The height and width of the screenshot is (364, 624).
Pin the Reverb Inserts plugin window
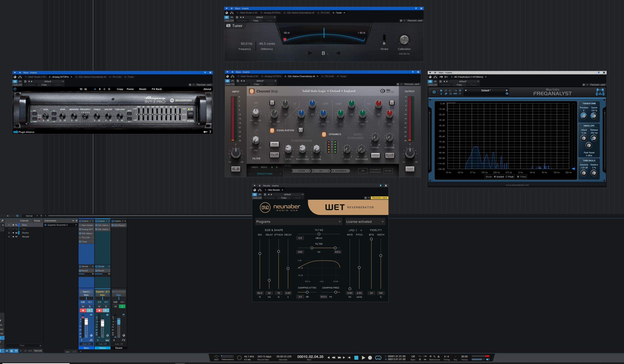381,186
